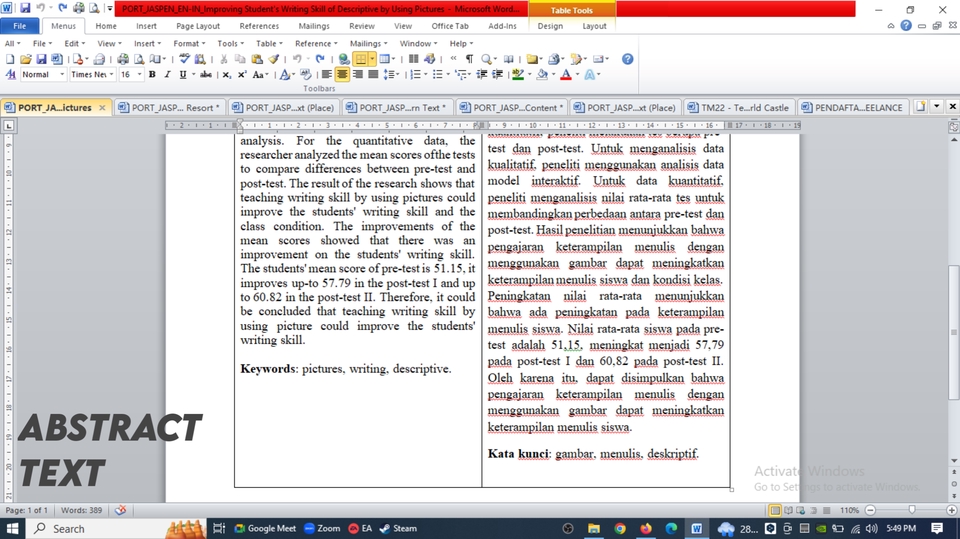Image resolution: width=960 pixels, height=539 pixels.
Task: Click the Words: 389 count in status bar
Action: click(x=81, y=510)
